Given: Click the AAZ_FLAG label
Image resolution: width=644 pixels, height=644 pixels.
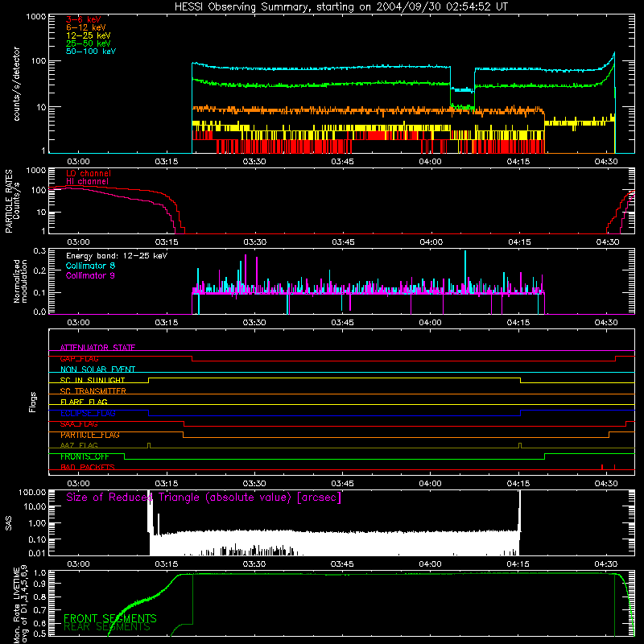Looking at the screenshot, I should tap(79, 445).
